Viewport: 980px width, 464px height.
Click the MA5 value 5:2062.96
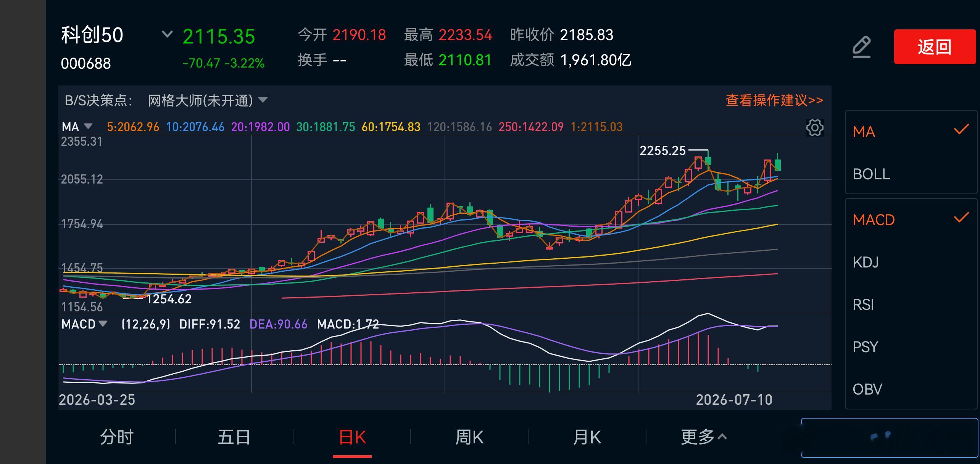pyautogui.click(x=133, y=127)
